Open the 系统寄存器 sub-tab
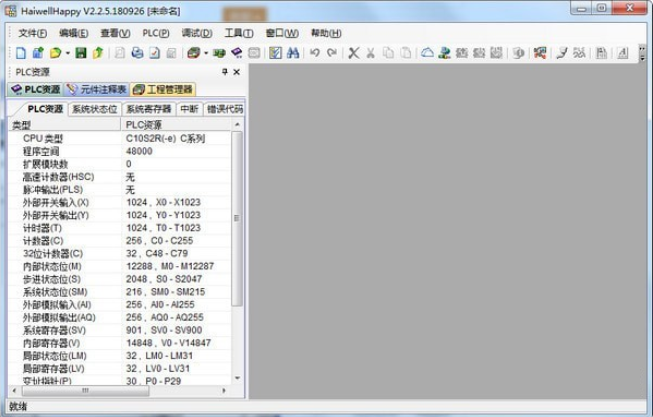Viewport: 653px width, 417px height. click(x=149, y=109)
